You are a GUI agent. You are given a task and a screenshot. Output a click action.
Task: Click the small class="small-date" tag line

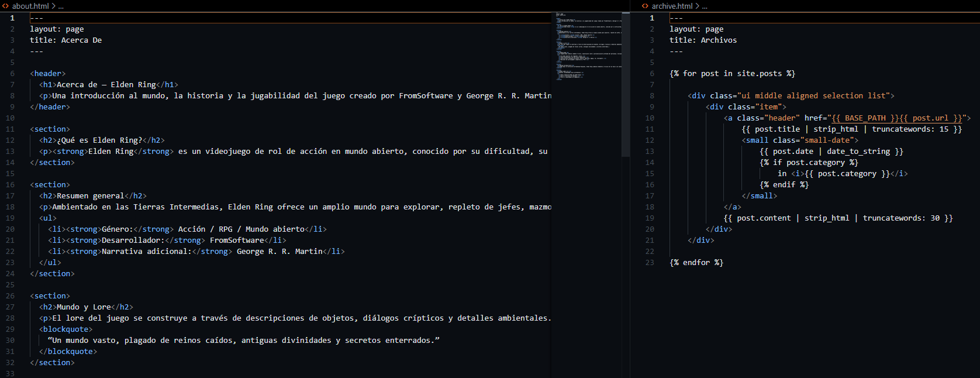tap(800, 140)
